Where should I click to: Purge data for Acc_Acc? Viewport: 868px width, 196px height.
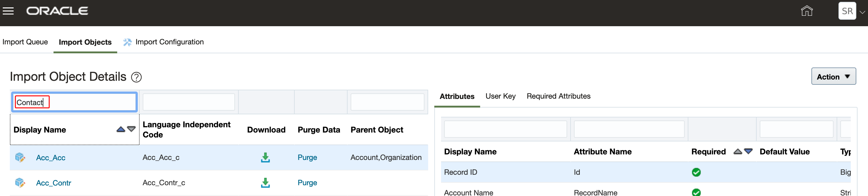pos(307,157)
